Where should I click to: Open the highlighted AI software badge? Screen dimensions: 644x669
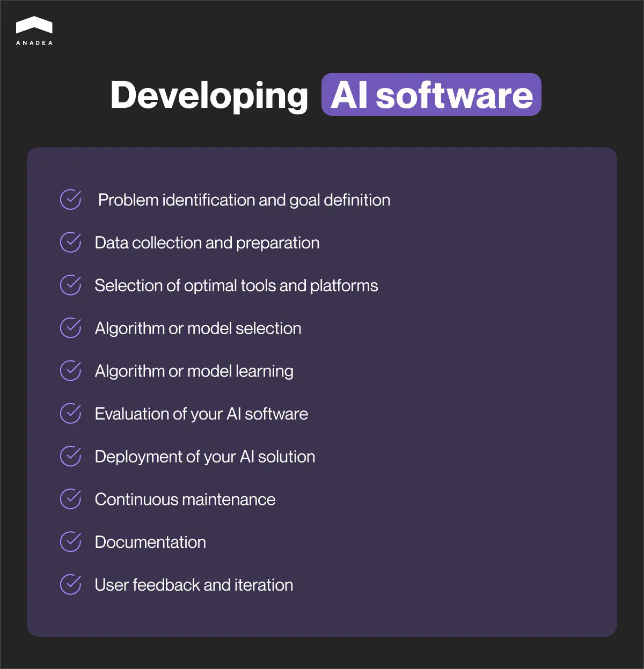(x=431, y=94)
